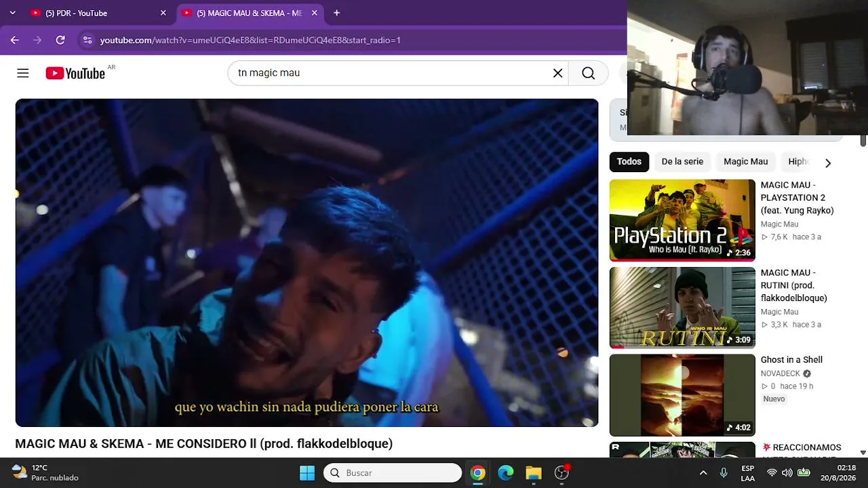Open the Ghost in a Shell thumbnail

click(x=682, y=395)
